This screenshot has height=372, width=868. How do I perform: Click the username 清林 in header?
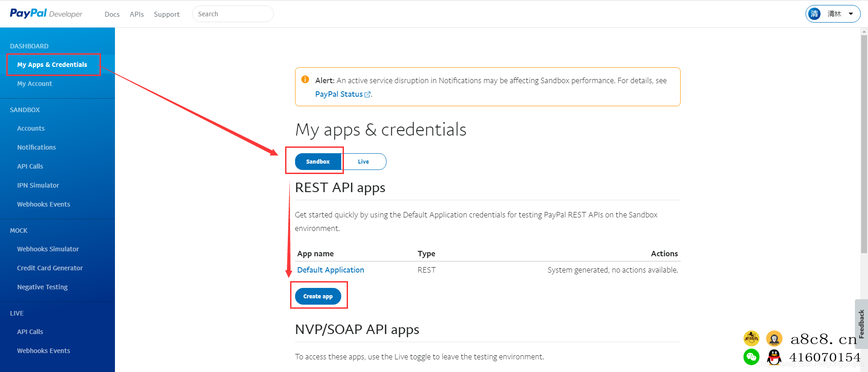point(834,14)
